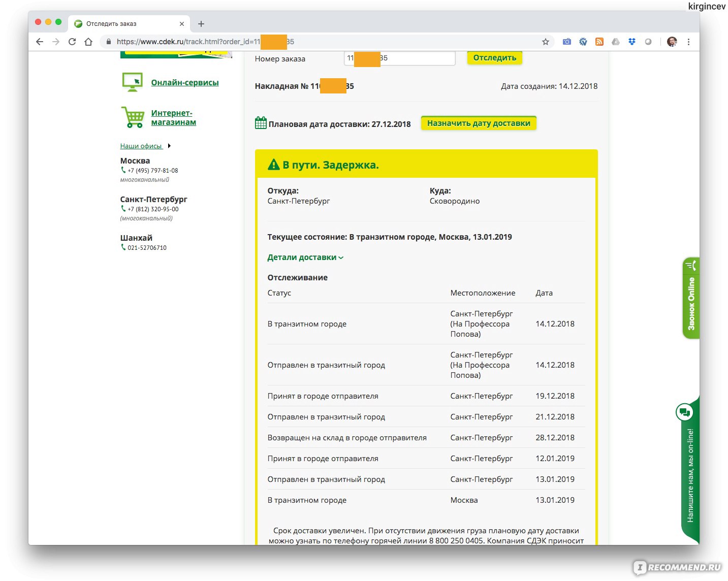Click the calendar icon by planned delivery date
The height and width of the screenshot is (581, 728).
pos(261,123)
